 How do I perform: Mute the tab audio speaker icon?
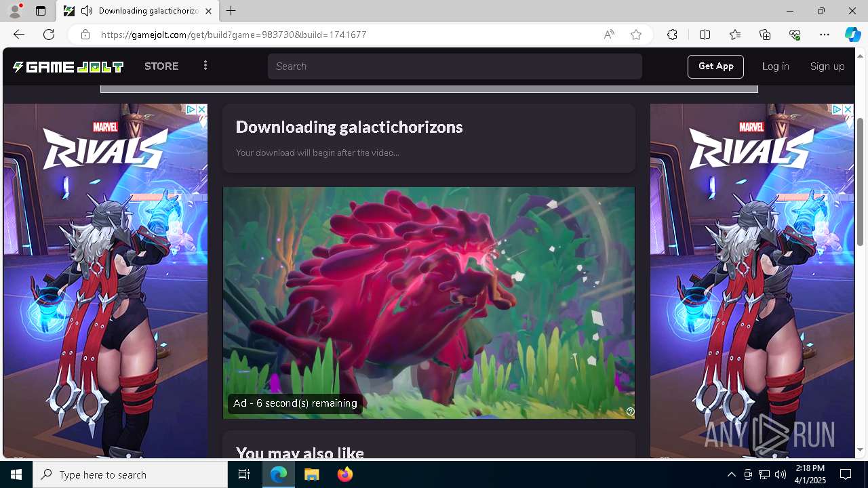click(87, 11)
